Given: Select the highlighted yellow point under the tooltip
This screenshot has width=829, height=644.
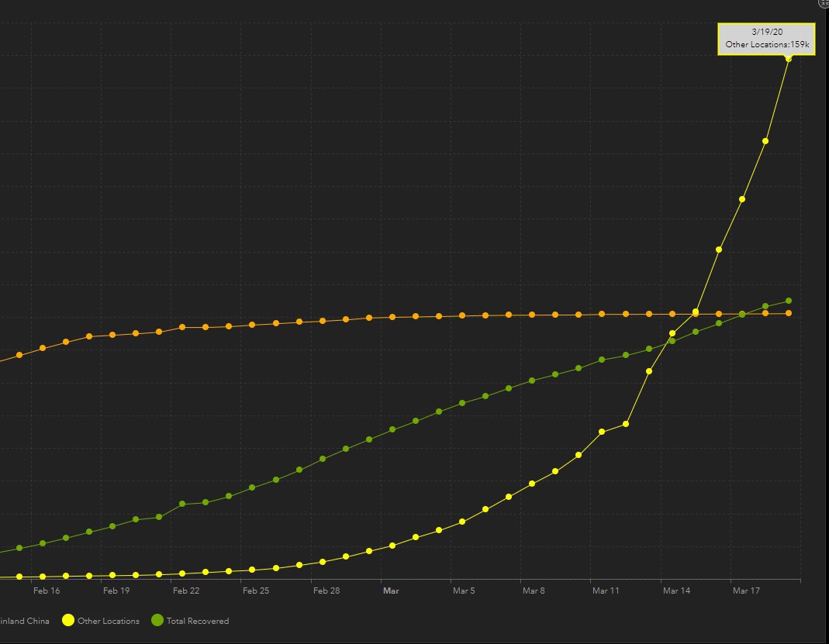Looking at the screenshot, I should click(789, 59).
